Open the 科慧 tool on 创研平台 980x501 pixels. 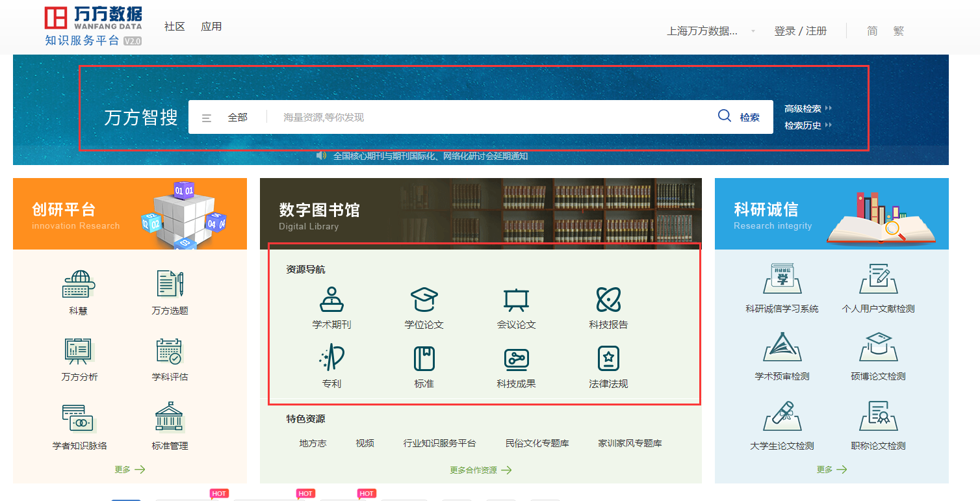click(x=77, y=292)
